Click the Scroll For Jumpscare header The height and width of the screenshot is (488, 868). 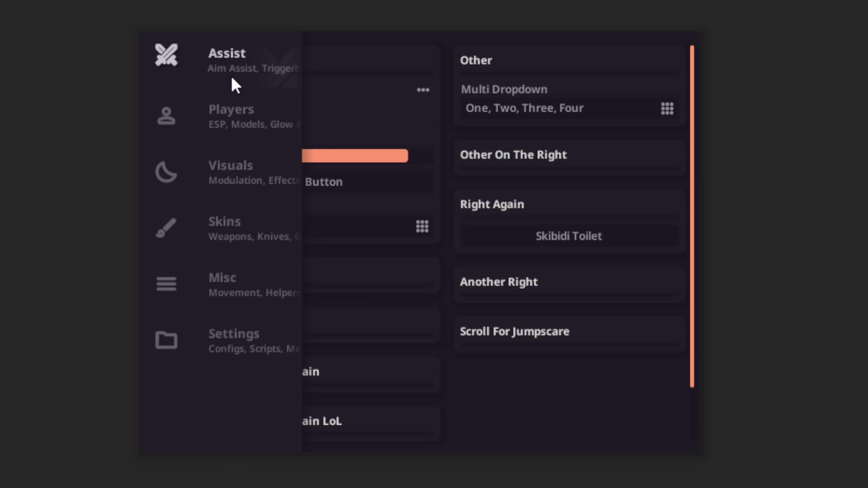(x=514, y=331)
